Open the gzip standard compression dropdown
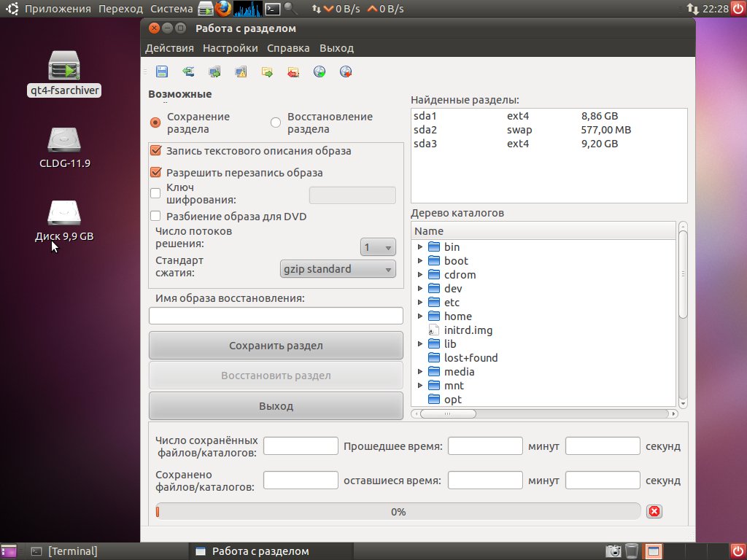The width and height of the screenshot is (747, 560). (x=338, y=269)
